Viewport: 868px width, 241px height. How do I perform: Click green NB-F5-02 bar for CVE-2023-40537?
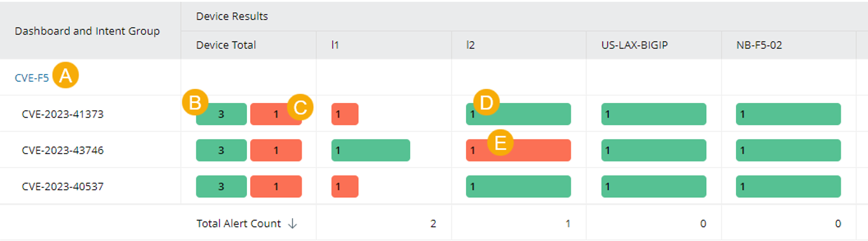point(789,187)
